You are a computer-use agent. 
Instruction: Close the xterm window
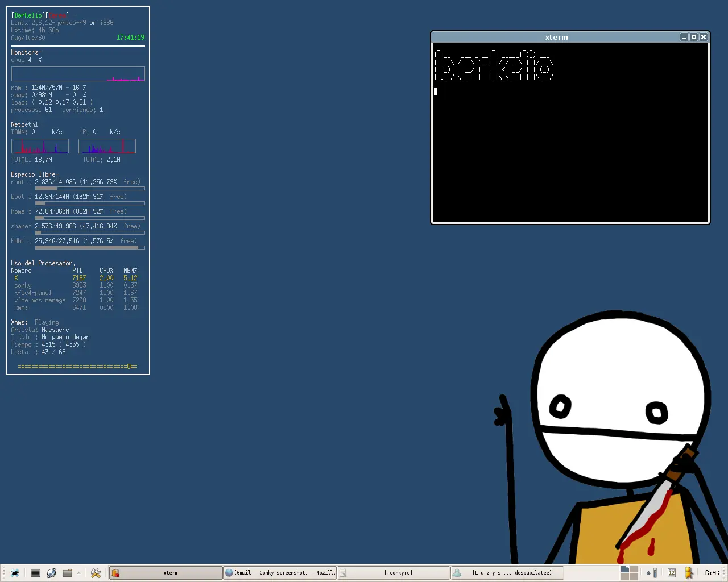(x=704, y=37)
